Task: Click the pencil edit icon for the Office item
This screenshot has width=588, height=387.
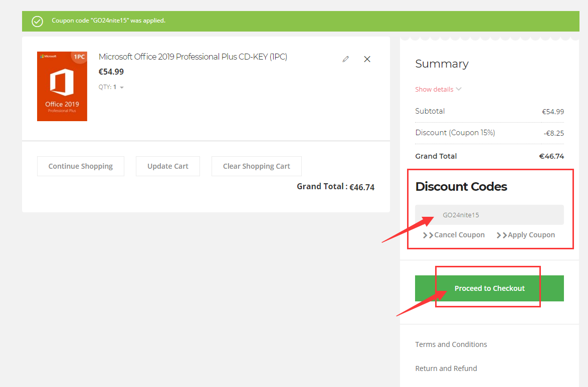Action: (346, 59)
